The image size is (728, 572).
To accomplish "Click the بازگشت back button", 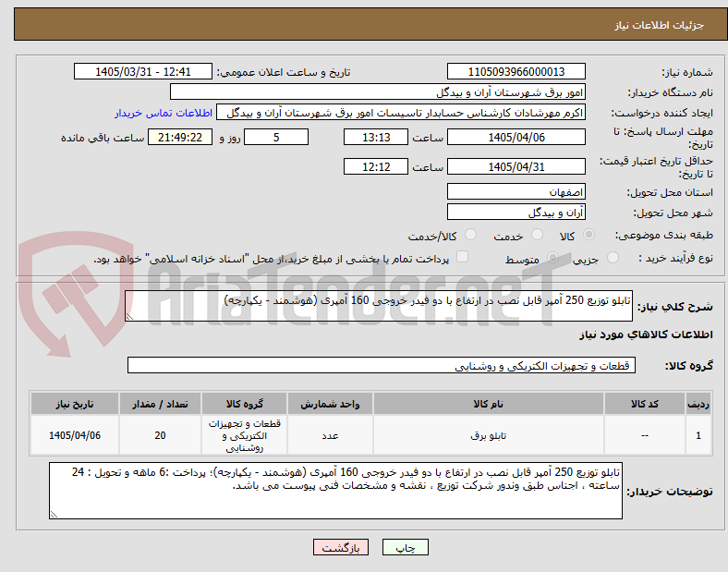I will [x=341, y=547].
